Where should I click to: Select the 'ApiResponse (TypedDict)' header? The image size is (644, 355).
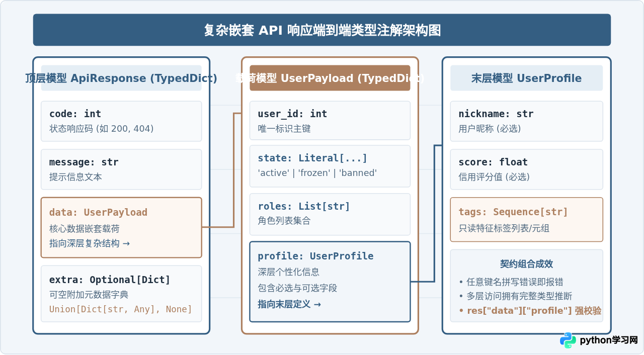[x=121, y=78]
